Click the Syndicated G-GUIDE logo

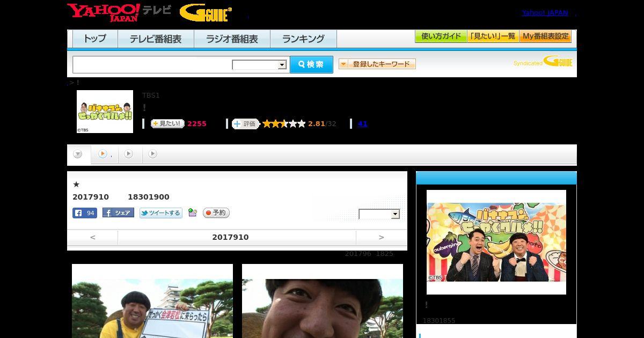point(543,62)
